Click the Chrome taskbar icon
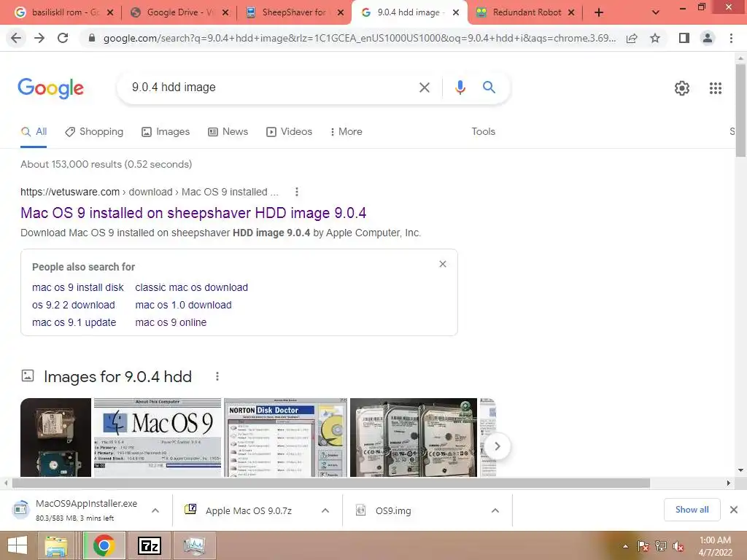This screenshot has width=747, height=560. [104, 545]
